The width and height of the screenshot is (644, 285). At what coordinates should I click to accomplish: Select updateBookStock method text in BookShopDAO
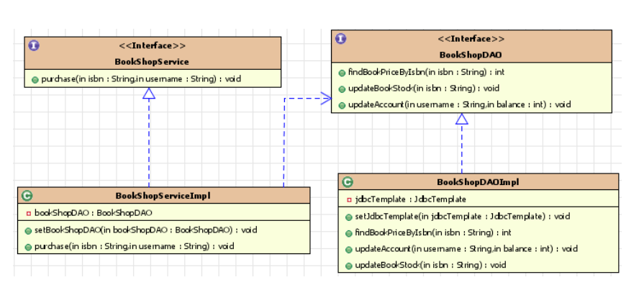[423, 89]
